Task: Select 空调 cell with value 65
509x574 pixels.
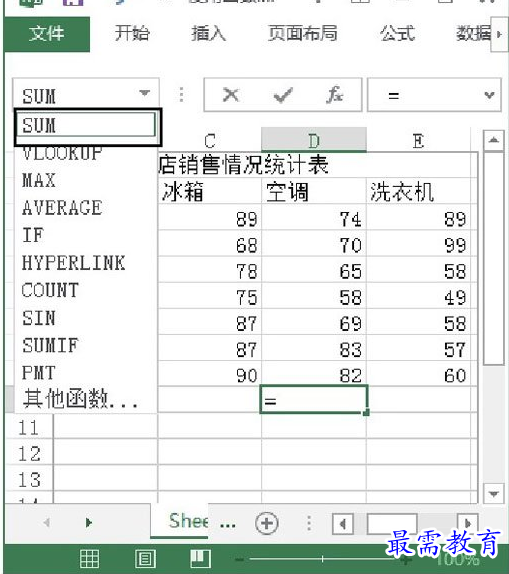Action: (314, 270)
